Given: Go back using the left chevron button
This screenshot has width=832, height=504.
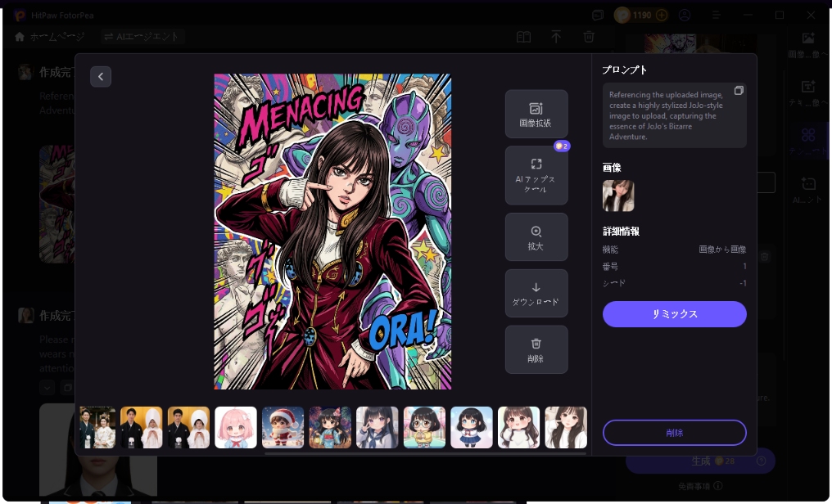Looking at the screenshot, I should (x=100, y=77).
